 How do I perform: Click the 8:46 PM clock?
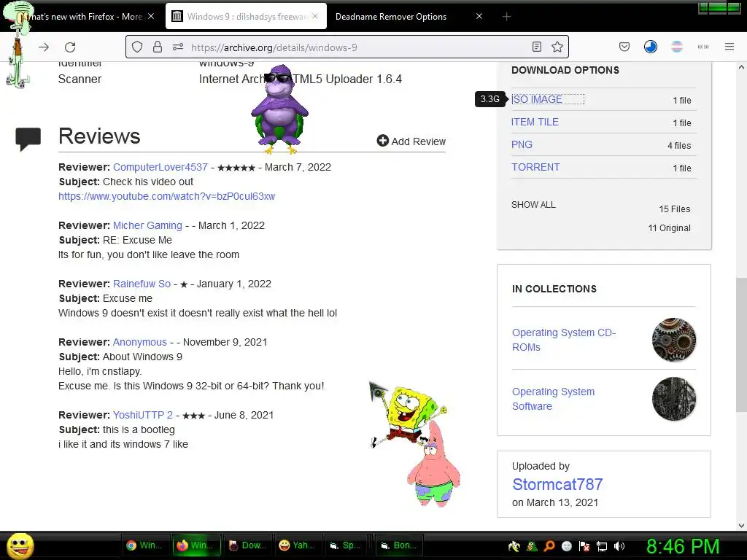pyautogui.click(x=683, y=546)
